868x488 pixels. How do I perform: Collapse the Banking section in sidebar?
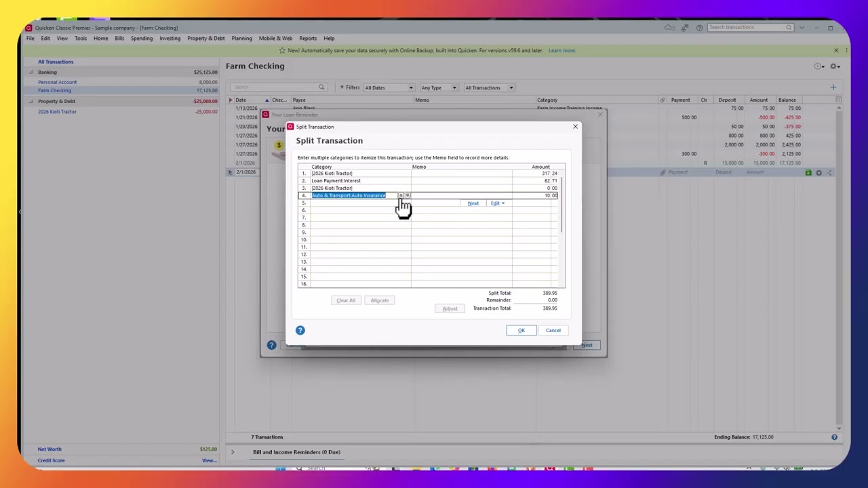pyautogui.click(x=31, y=72)
